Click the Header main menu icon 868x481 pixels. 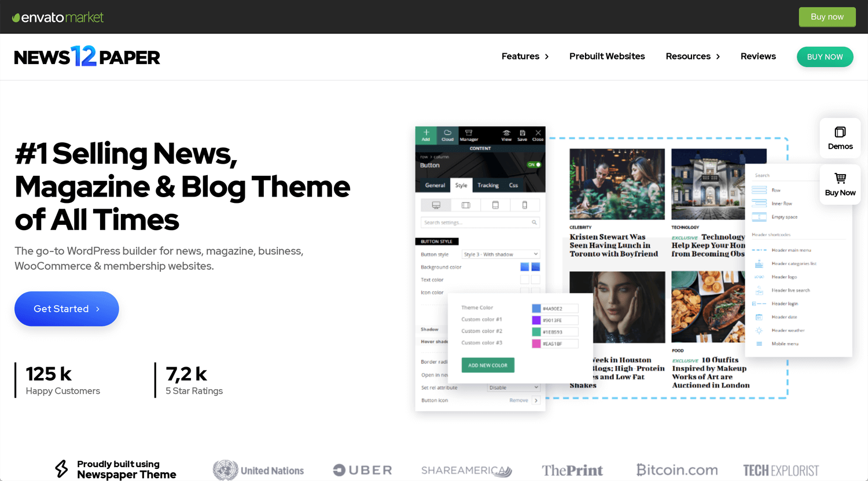pyautogui.click(x=759, y=250)
